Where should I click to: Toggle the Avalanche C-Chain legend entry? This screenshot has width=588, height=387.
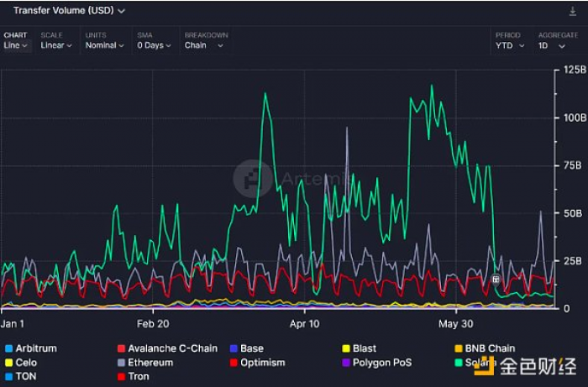168,348
